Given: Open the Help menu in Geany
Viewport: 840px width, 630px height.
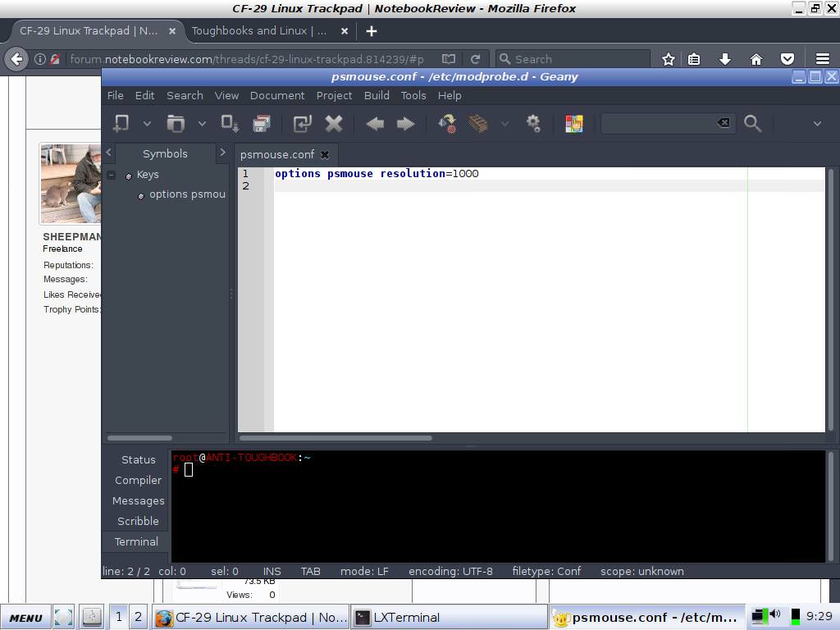Looking at the screenshot, I should click(450, 95).
